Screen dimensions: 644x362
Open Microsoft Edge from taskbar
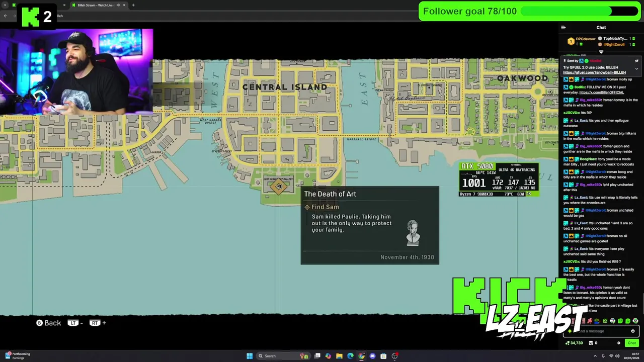click(350, 356)
